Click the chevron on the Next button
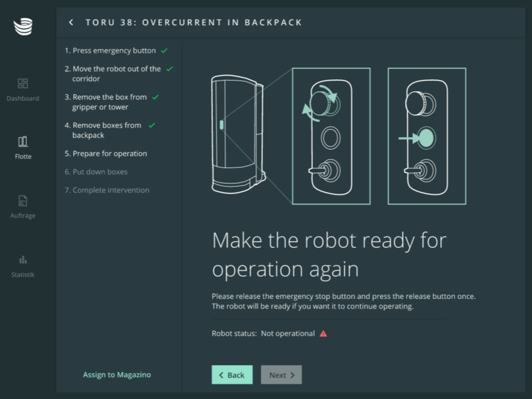 click(293, 375)
